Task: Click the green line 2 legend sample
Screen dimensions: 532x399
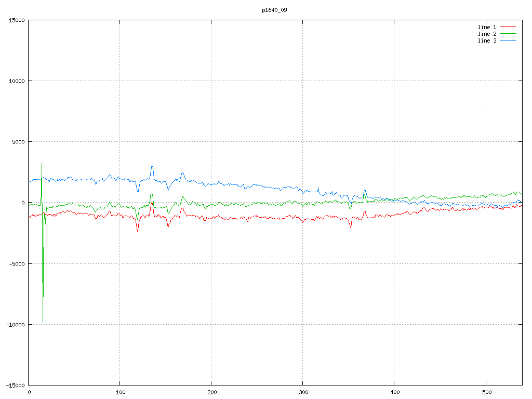Action: coord(508,33)
